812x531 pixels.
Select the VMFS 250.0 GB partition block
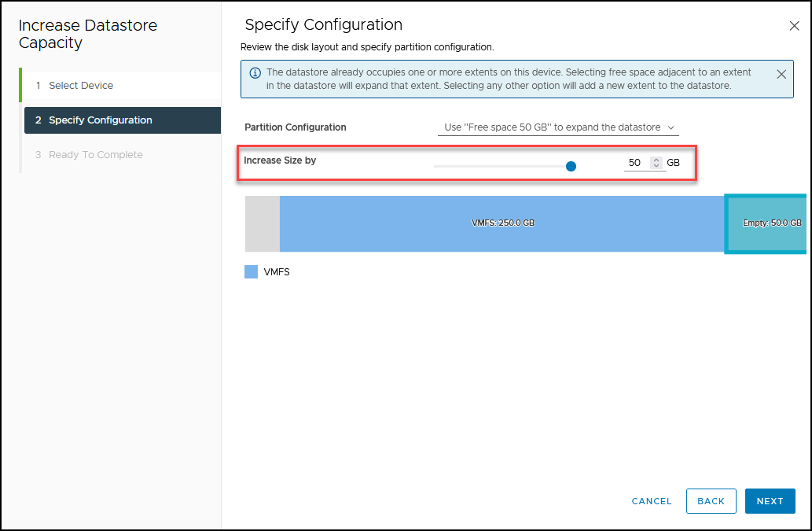pos(502,223)
